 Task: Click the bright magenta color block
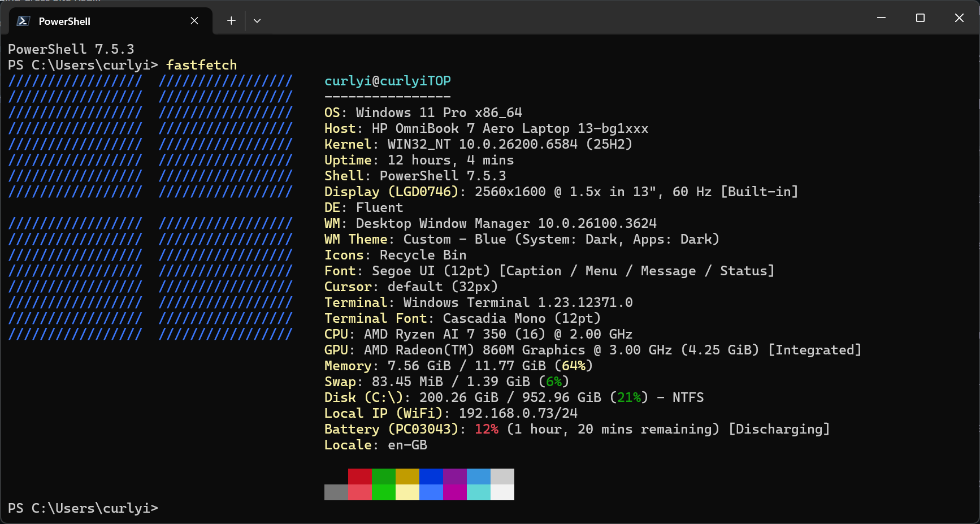[454, 492]
